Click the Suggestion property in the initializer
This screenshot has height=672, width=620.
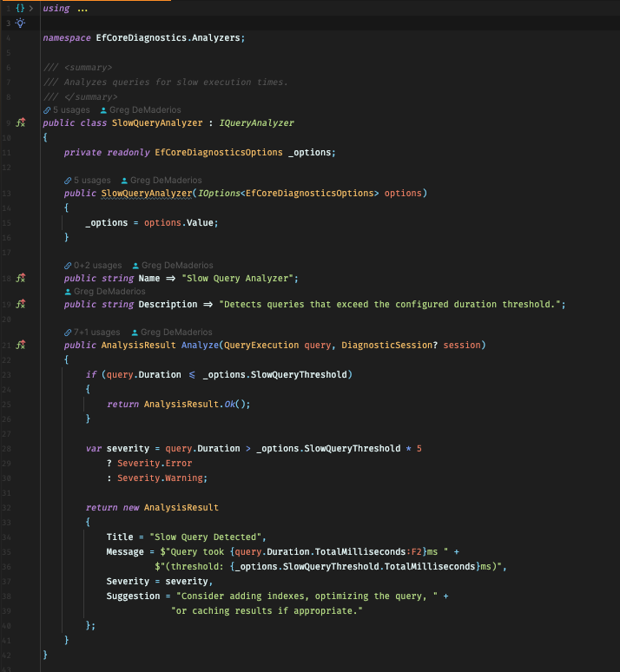pyautogui.click(x=133, y=596)
